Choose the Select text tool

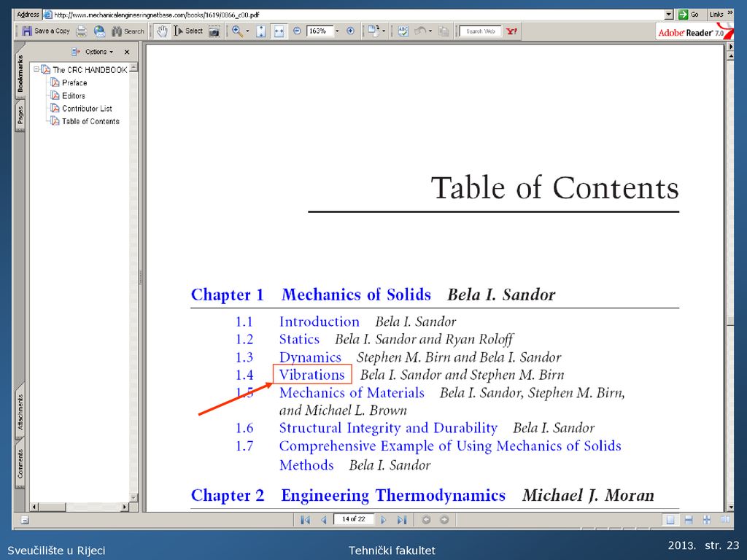coord(188,31)
